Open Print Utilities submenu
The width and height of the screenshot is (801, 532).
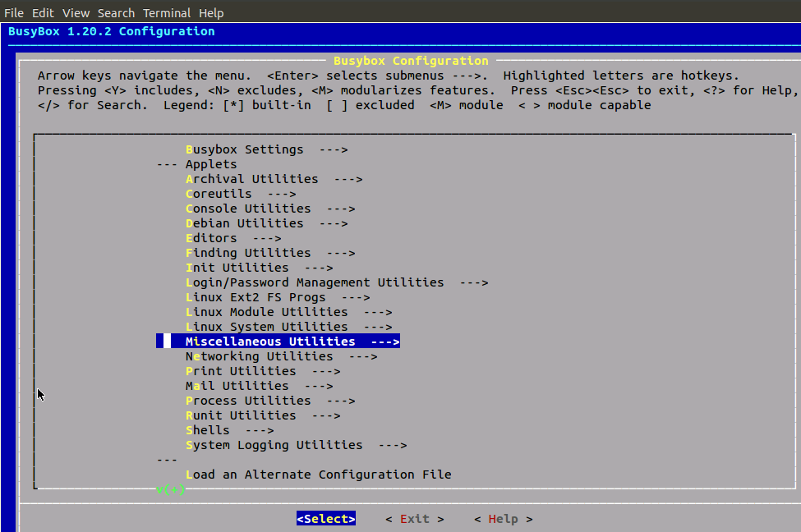click(x=263, y=371)
